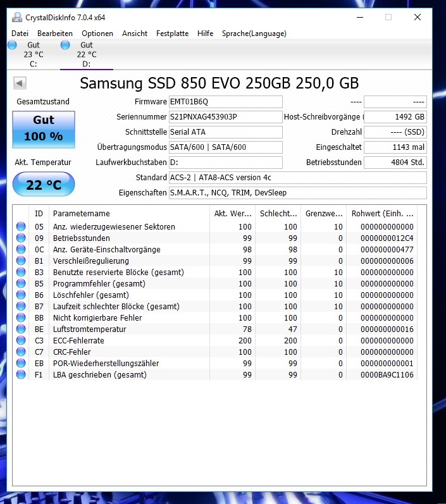Click the Drehzahl ---- (SSD) field
This screenshot has width=446, height=504.
pos(395,132)
